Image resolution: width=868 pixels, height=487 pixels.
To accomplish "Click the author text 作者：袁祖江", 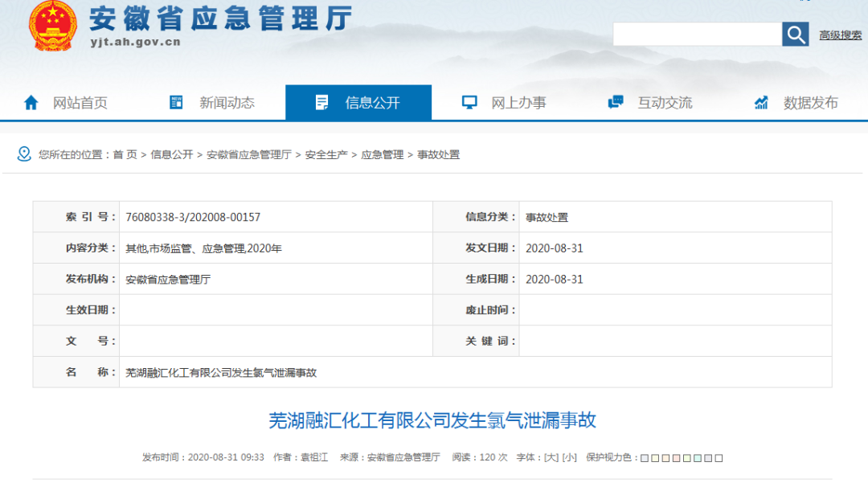I will 301,457.
